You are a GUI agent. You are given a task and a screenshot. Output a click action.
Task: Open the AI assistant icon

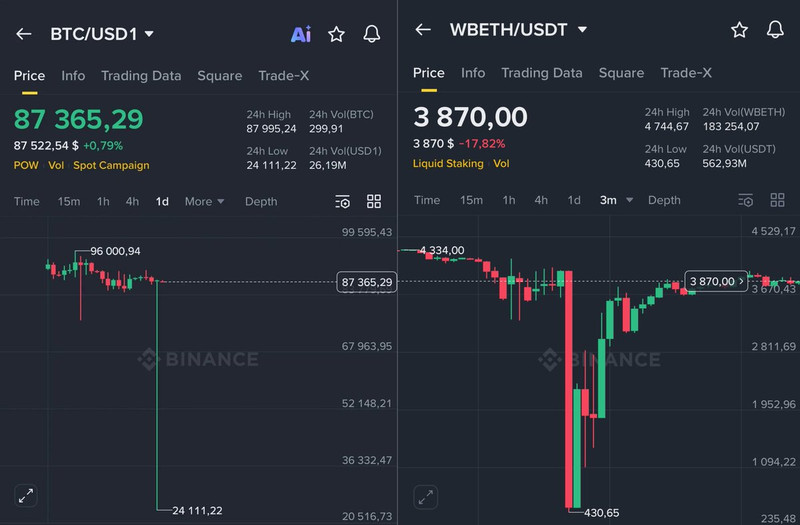click(x=301, y=34)
